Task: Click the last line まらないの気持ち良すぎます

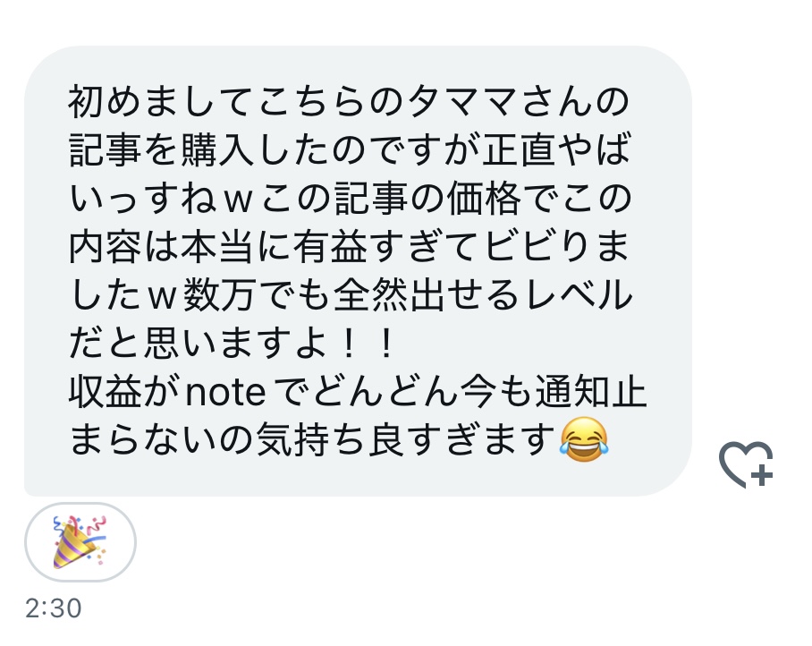Action: click(x=339, y=440)
